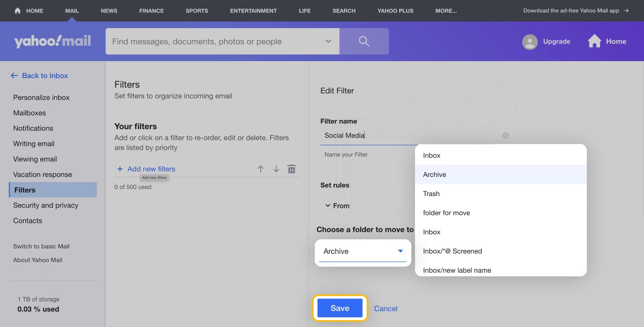
Task: Click the profile avatar icon
Action: (530, 41)
